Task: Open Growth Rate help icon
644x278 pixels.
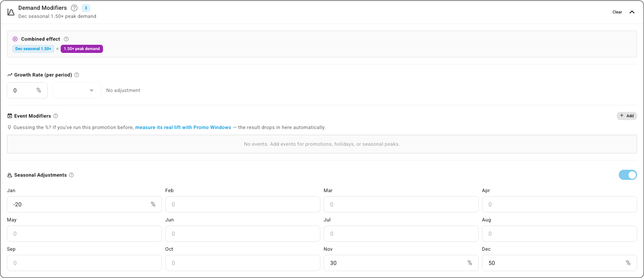Action: click(x=77, y=75)
